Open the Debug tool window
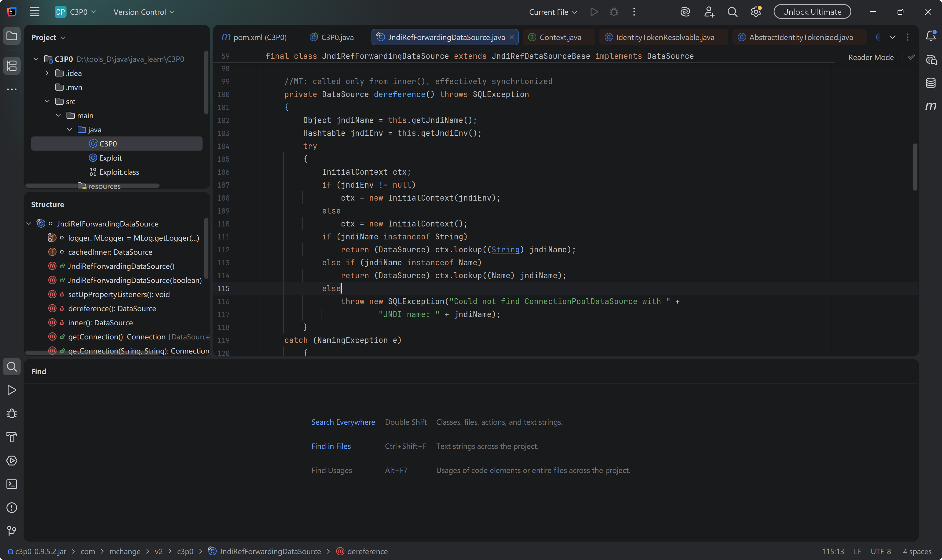 (x=12, y=414)
